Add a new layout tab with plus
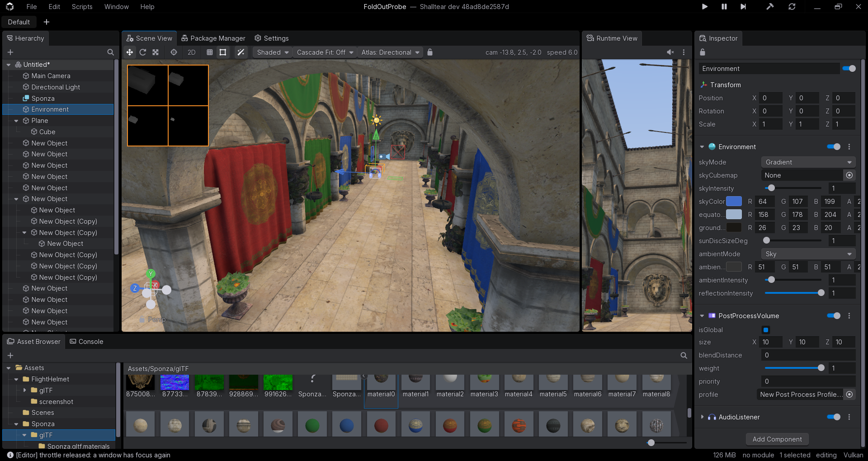 point(47,22)
